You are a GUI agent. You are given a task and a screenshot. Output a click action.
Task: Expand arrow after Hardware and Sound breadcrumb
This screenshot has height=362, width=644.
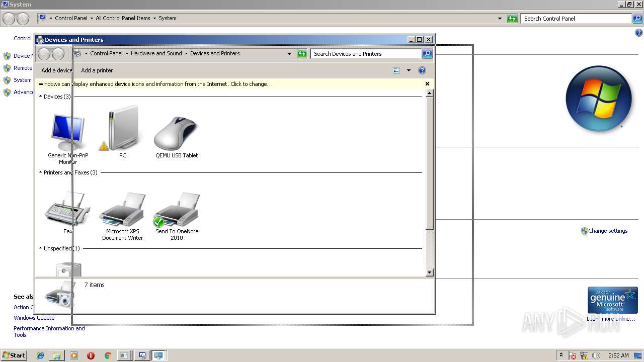[186, 53]
